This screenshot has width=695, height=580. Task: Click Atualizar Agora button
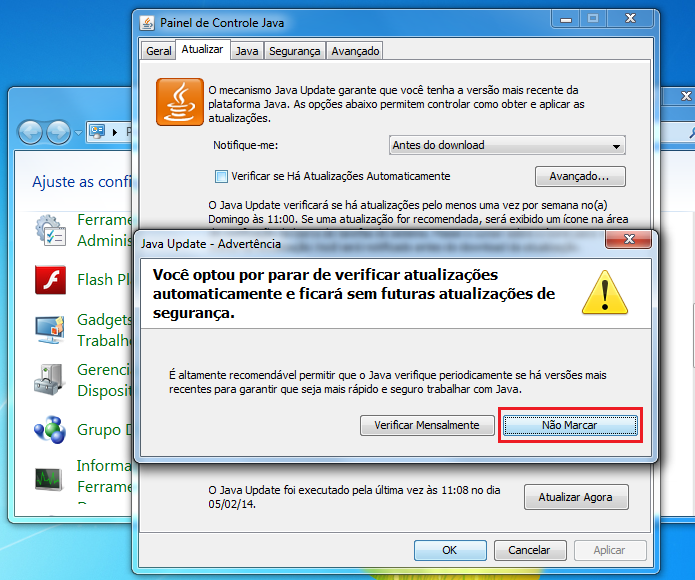pos(576,497)
